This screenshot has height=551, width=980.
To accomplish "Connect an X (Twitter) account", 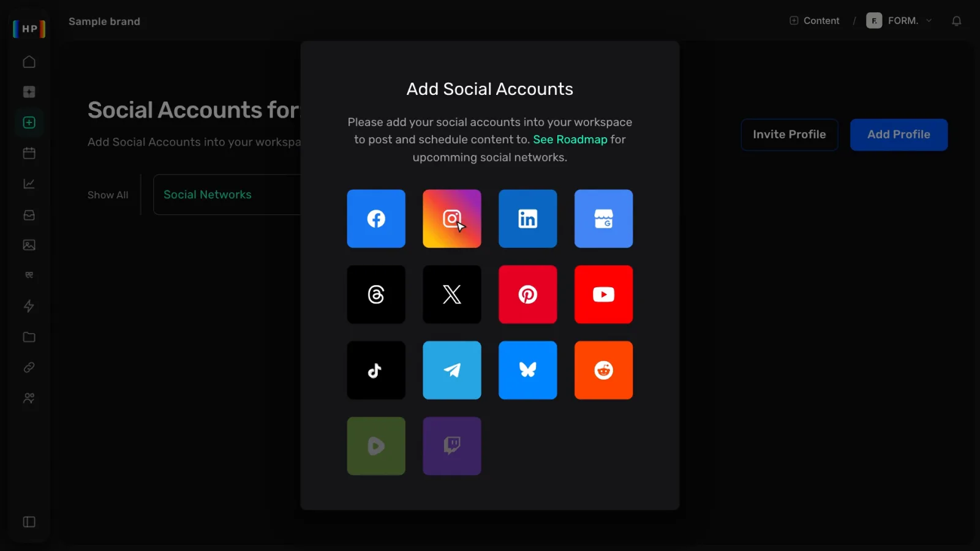I will tap(452, 294).
